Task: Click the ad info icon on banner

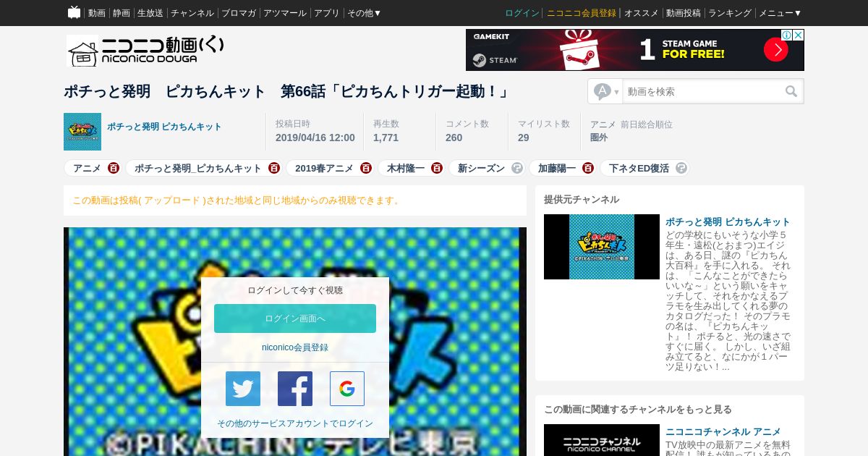Action: (786, 35)
